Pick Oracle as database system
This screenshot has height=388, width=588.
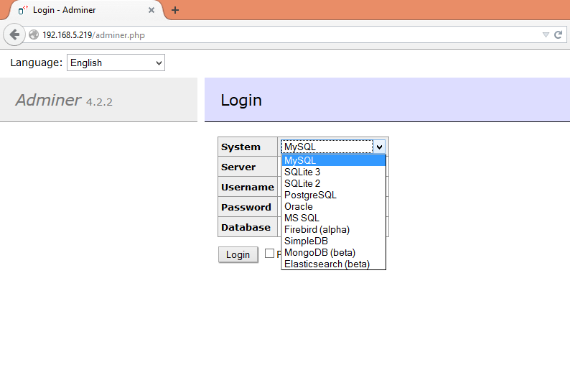click(x=333, y=206)
